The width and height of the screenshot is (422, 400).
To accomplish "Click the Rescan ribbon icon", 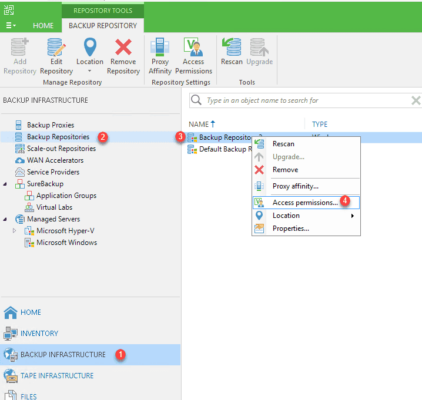I will pos(232,47).
